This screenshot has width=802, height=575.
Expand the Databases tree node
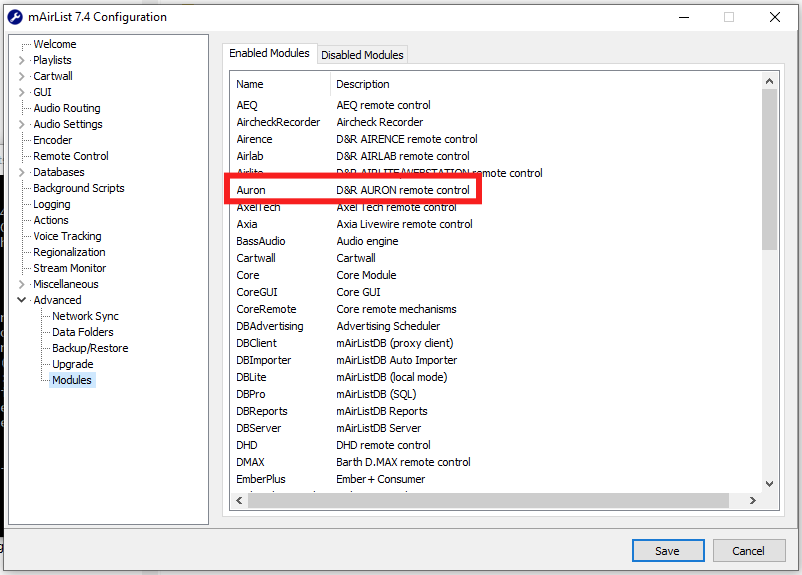click(21, 172)
